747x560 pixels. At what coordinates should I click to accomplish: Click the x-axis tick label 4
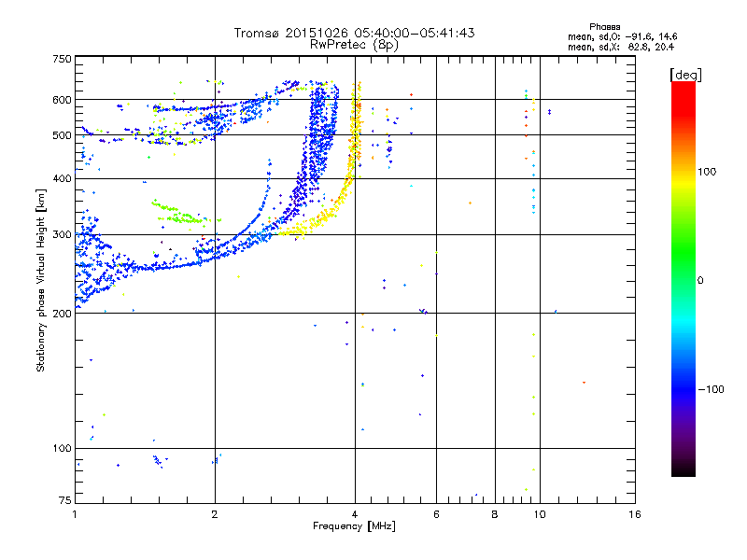click(x=355, y=514)
